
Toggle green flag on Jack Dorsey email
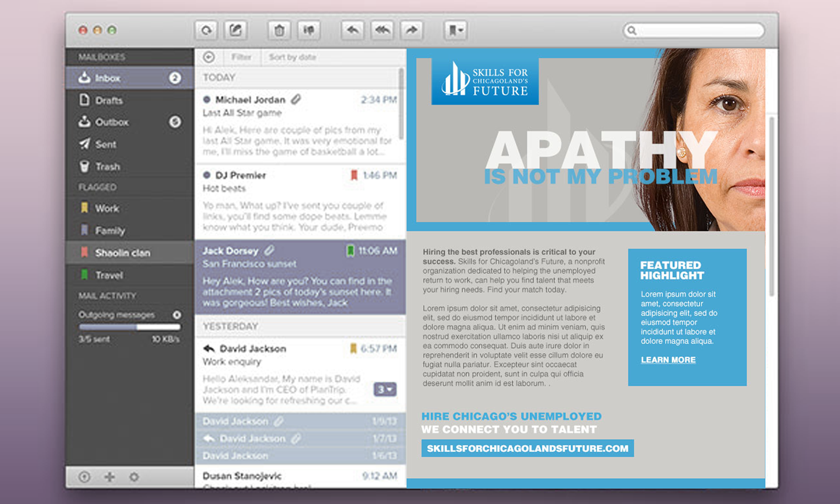[x=350, y=250]
